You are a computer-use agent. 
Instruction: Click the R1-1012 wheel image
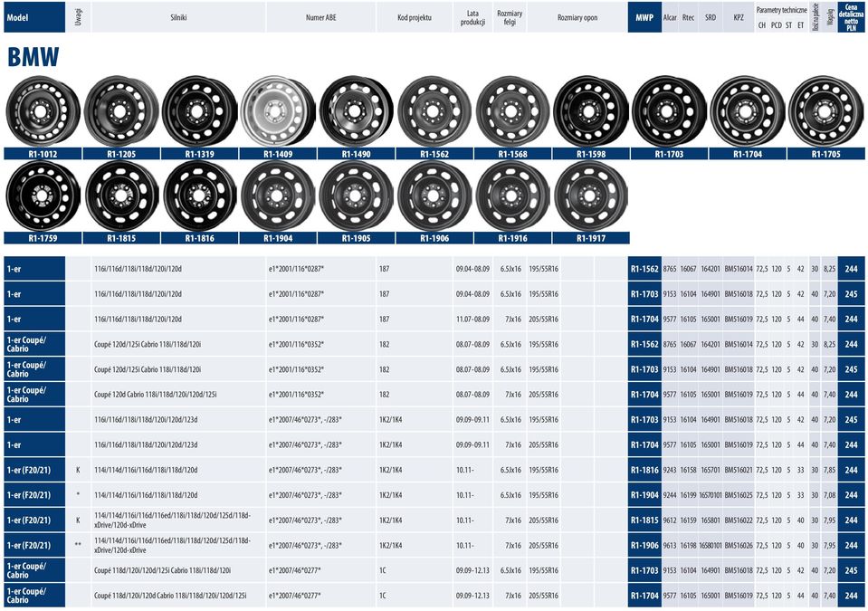pos(43,110)
